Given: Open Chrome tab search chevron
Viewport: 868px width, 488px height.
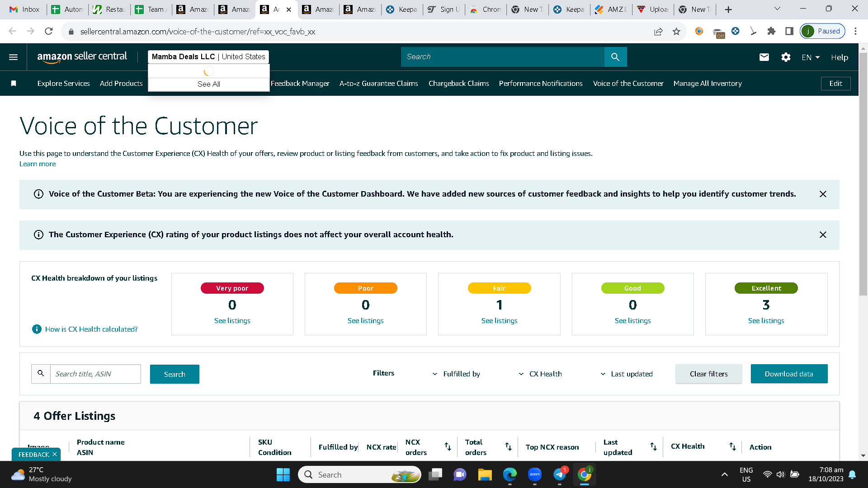Looking at the screenshot, I should click(777, 9).
